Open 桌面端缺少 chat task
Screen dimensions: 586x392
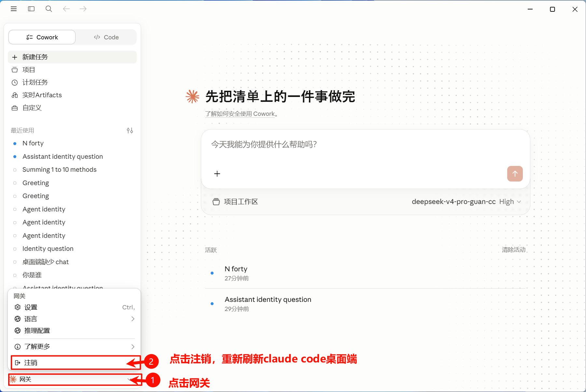click(72, 262)
